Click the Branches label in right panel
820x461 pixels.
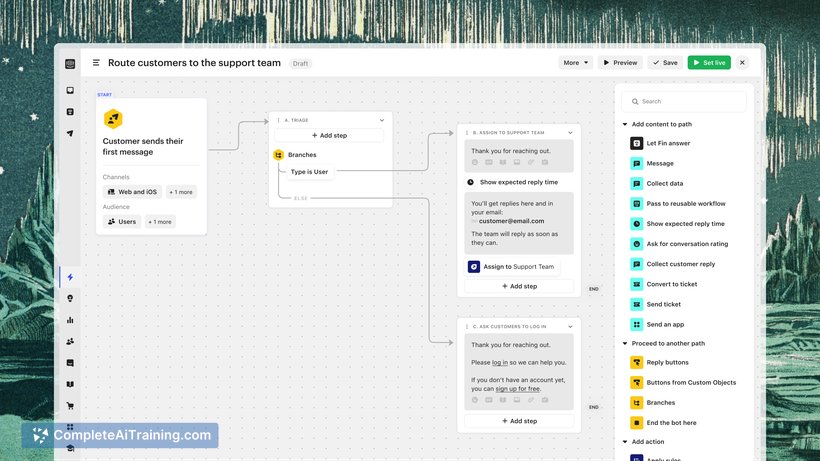(660, 402)
